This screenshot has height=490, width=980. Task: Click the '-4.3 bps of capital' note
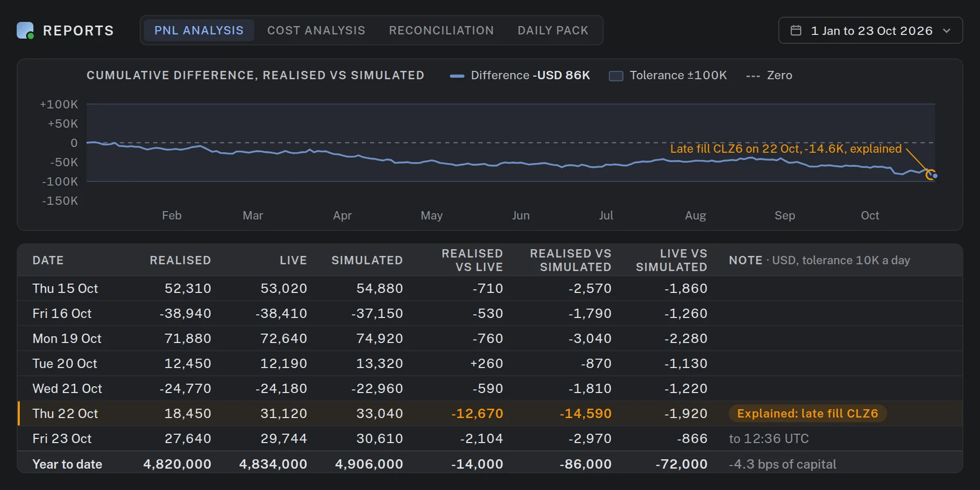point(782,464)
